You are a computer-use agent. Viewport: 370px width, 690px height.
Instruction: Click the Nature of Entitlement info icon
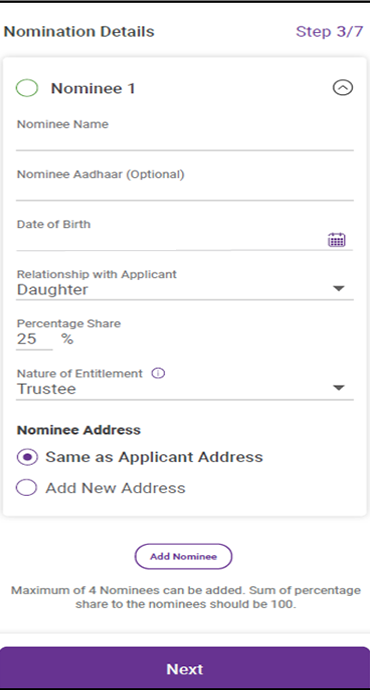pyautogui.click(x=158, y=374)
